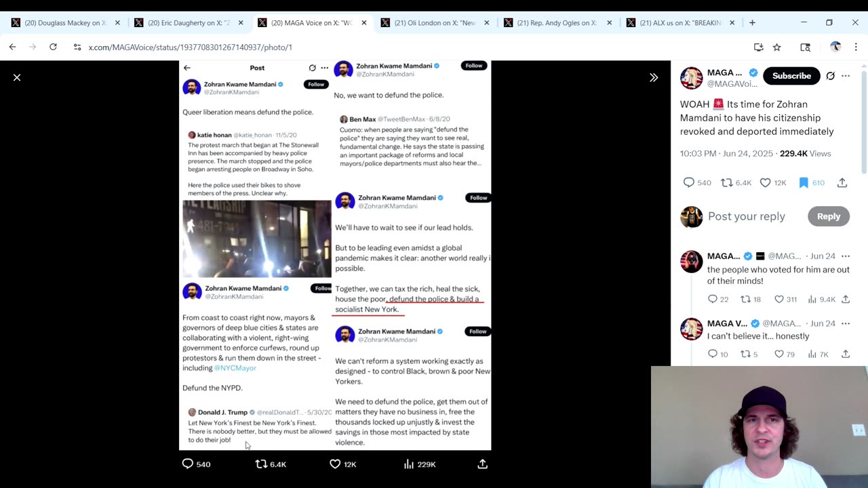Open Jun 24 date on first reply

(x=823, y=256)
